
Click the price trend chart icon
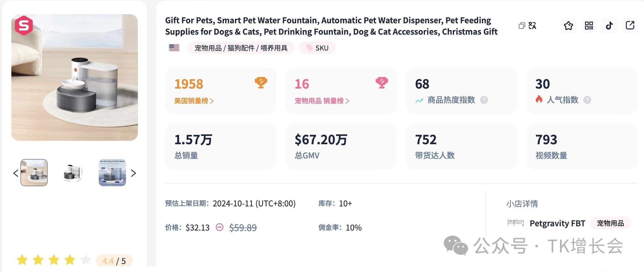point(220,227)
